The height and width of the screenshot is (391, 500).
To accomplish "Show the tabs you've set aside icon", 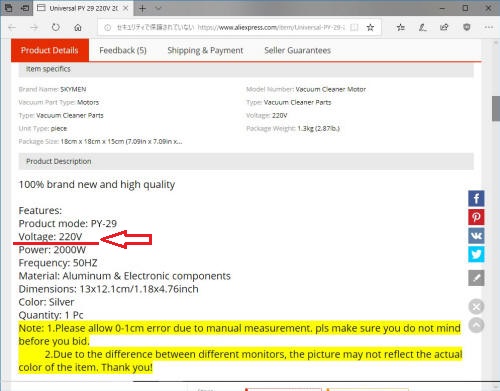I will tap(8, 8).
